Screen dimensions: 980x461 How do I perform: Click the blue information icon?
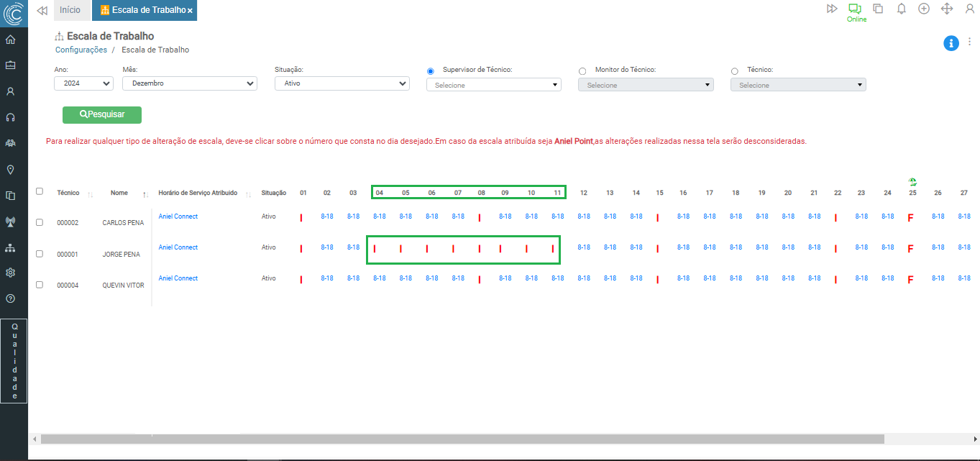click(x=951, y=43)
